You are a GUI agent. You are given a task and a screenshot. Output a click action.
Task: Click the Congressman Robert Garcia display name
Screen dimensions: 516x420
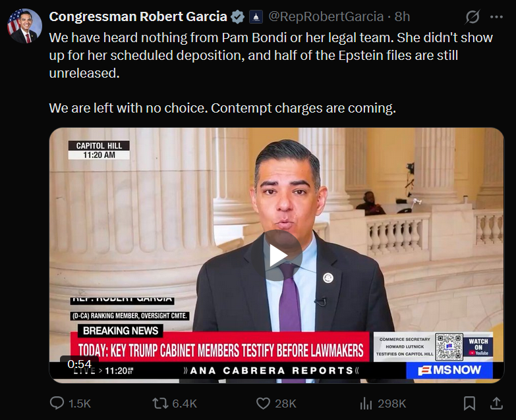coord(138,16)
